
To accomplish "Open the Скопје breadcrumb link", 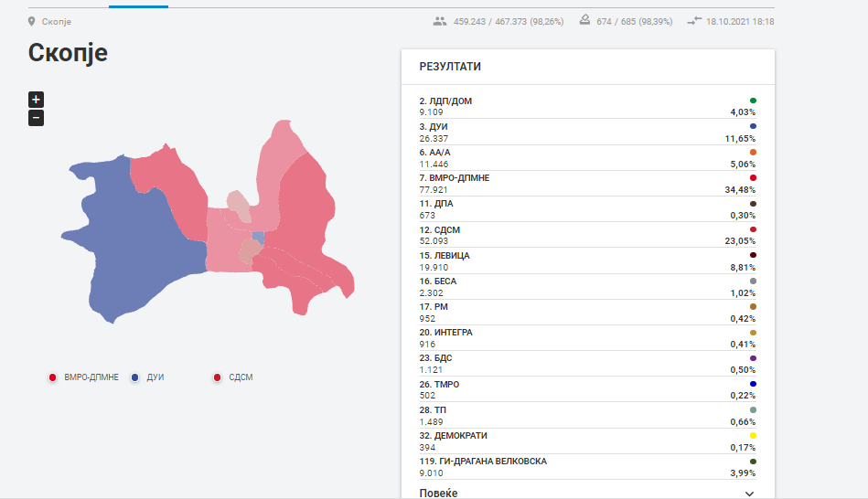I will click(56, 21).
